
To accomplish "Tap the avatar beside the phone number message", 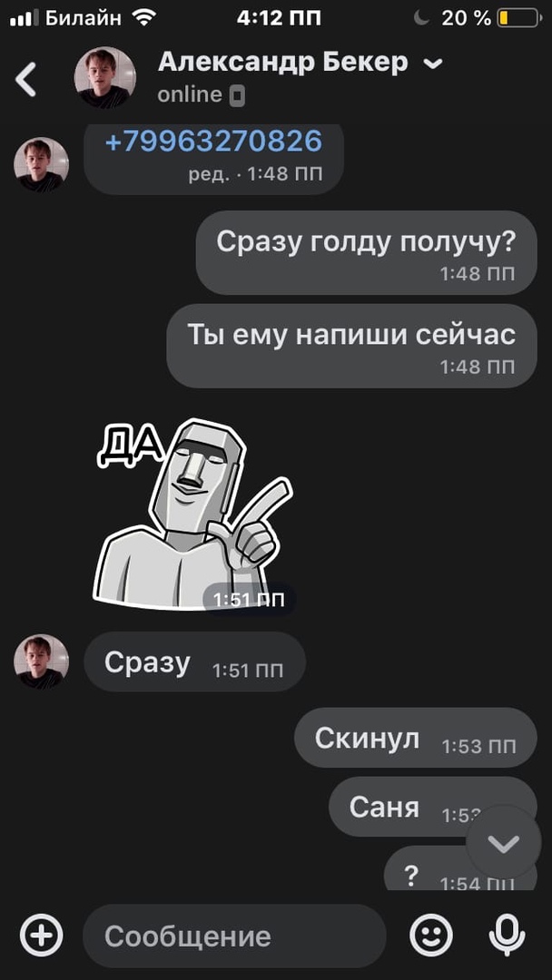I will [41, 164].
